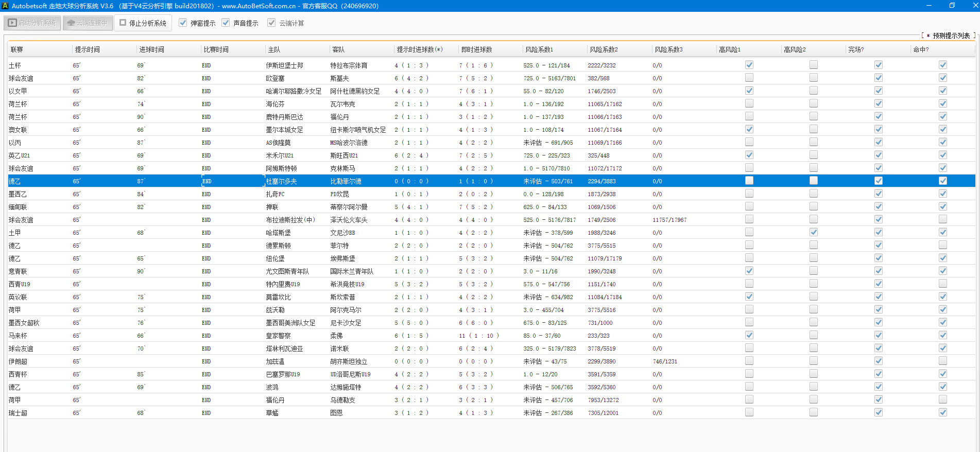Viewport: 980px width, 452px height.
Task: Toggle the 云端计算 checkbox
Action: pos(271,23)
